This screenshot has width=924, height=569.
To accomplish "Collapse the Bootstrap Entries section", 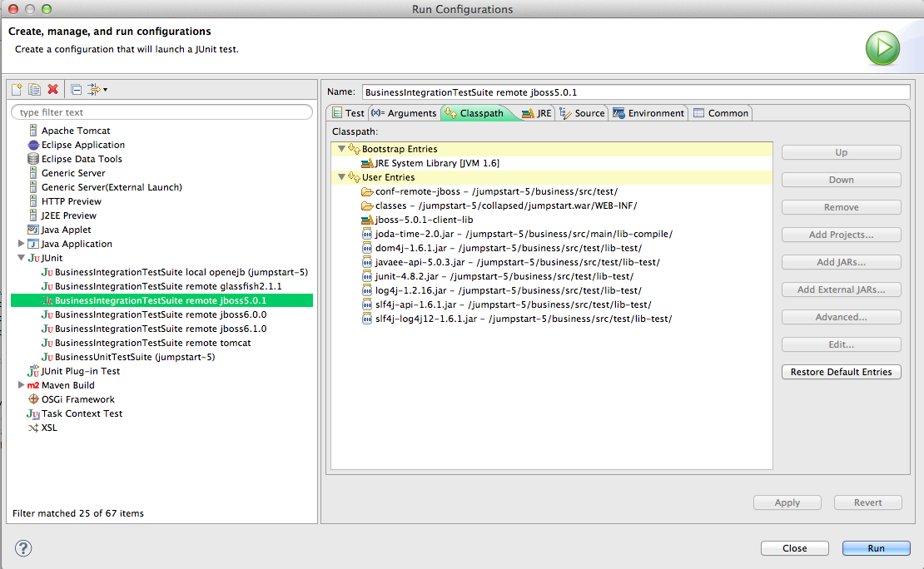I will pyautogui.click(x=341, y=148).
